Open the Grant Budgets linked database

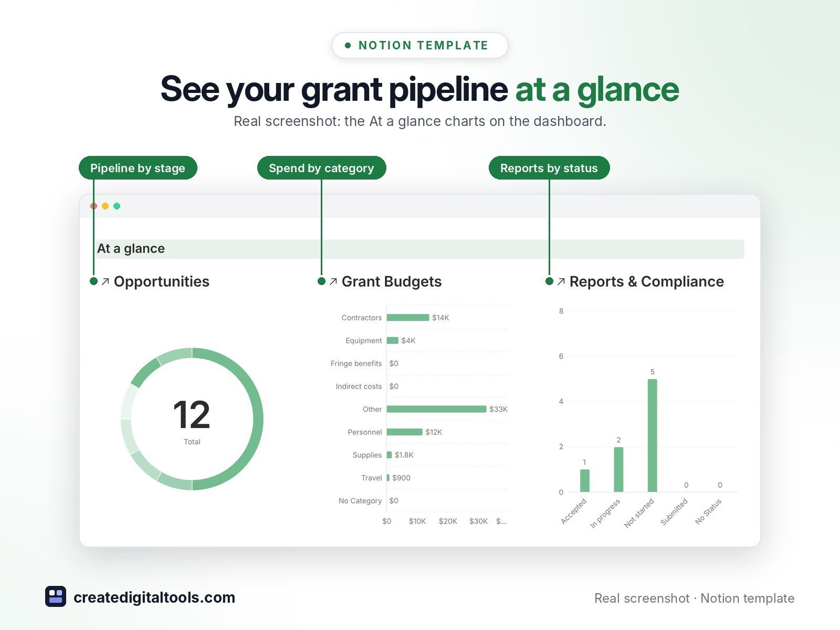(392, 281)
